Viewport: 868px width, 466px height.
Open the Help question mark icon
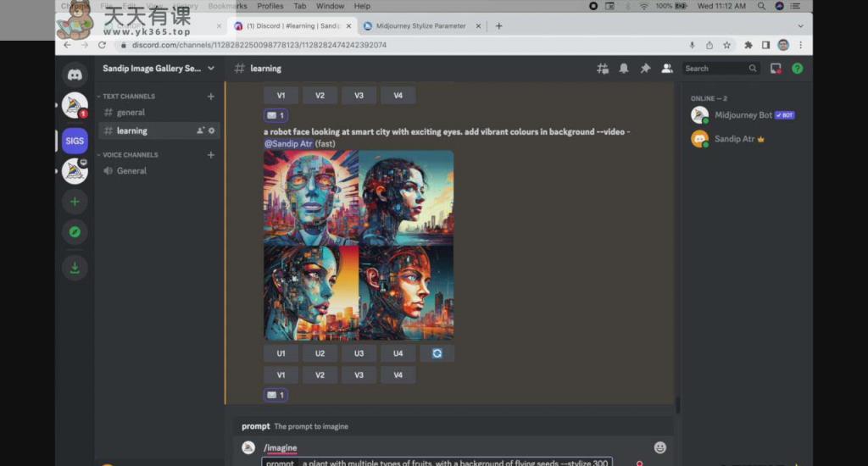pyautogui.click(x=797, y=69)
